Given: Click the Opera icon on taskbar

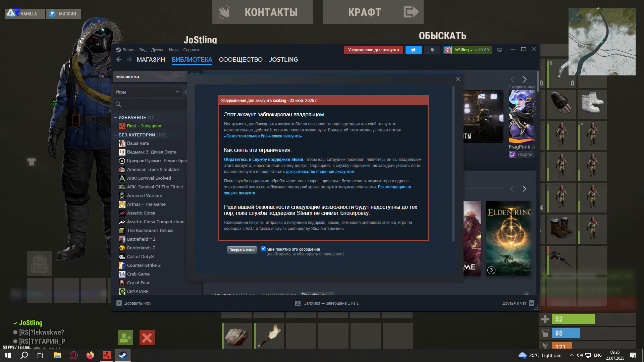Looking at the screenshot, I should pyautogui.click(x=73, y=355).
